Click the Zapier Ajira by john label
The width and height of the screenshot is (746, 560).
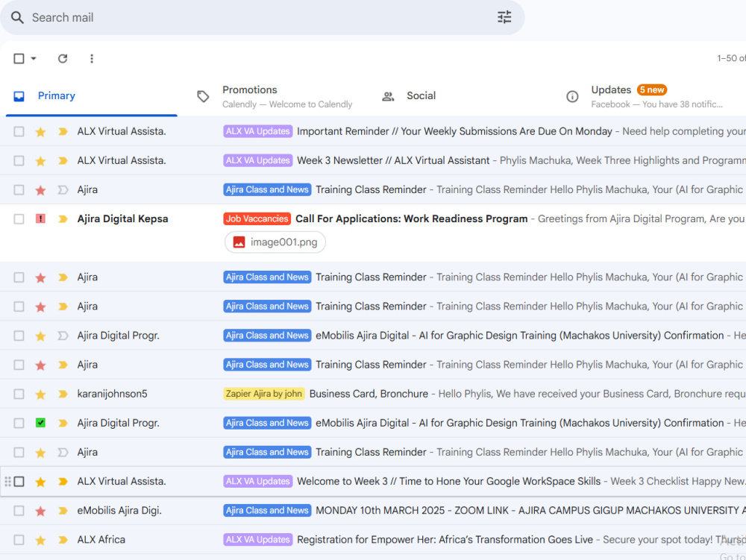tap(263, 394)
